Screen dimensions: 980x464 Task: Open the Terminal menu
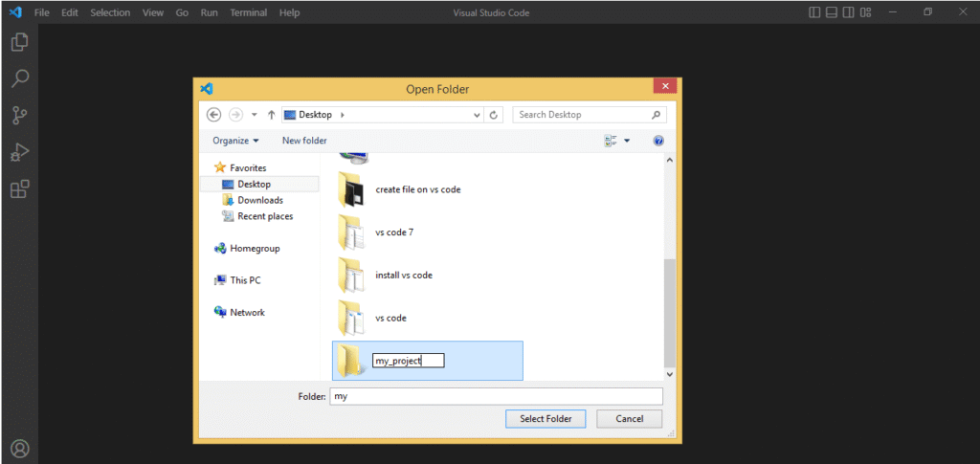tap(249, 12)
